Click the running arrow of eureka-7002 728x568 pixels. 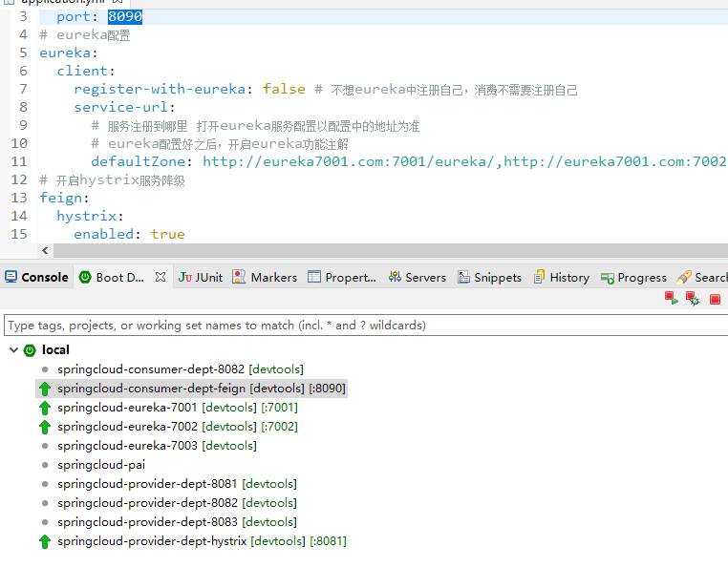tap(45, 427)
